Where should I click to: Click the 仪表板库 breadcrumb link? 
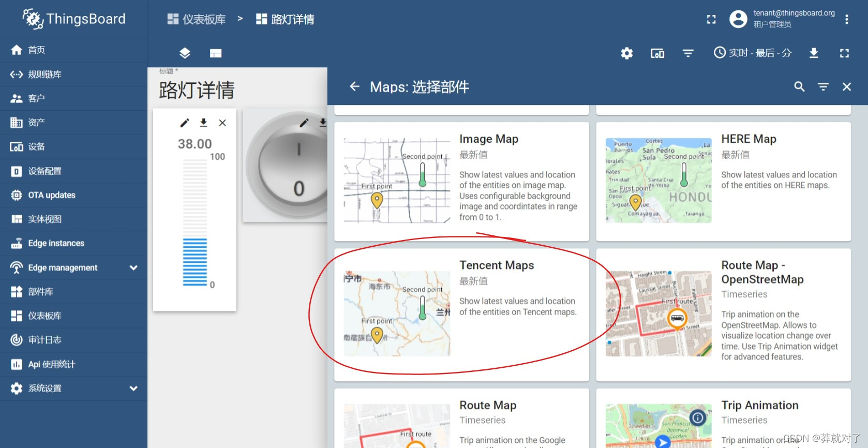[x=196, y=20]
